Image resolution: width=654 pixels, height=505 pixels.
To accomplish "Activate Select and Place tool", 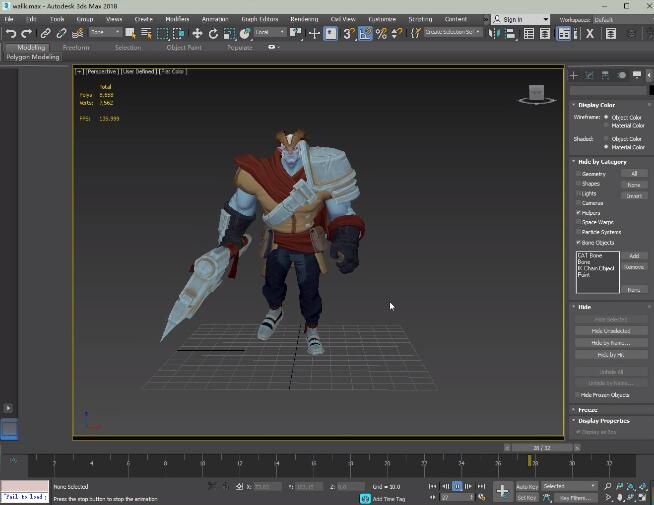I will 245,33.
